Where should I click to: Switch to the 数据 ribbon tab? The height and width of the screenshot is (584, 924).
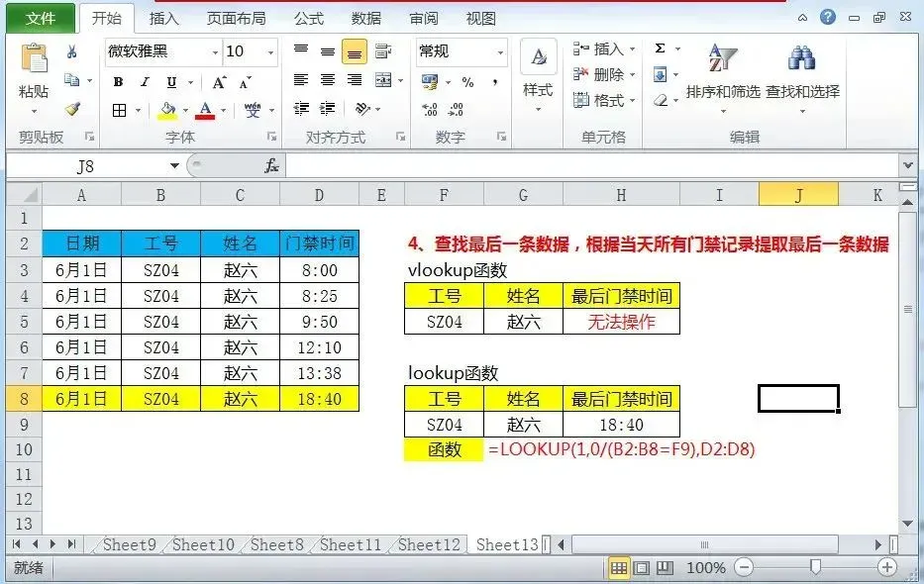[366, 18]
